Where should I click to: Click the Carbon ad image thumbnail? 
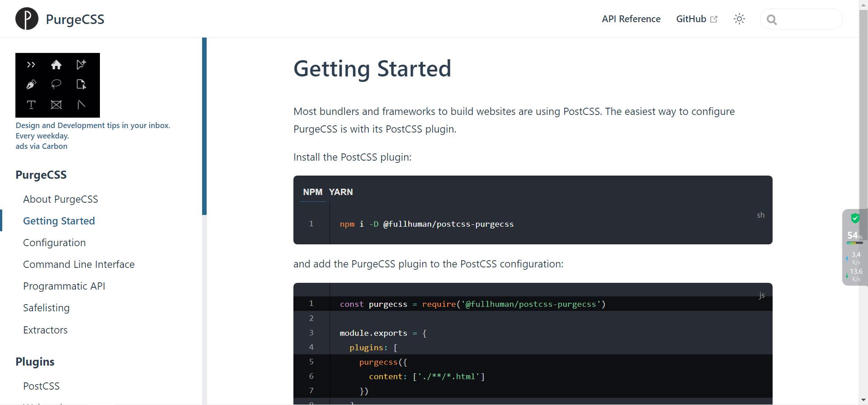(57, 85)
